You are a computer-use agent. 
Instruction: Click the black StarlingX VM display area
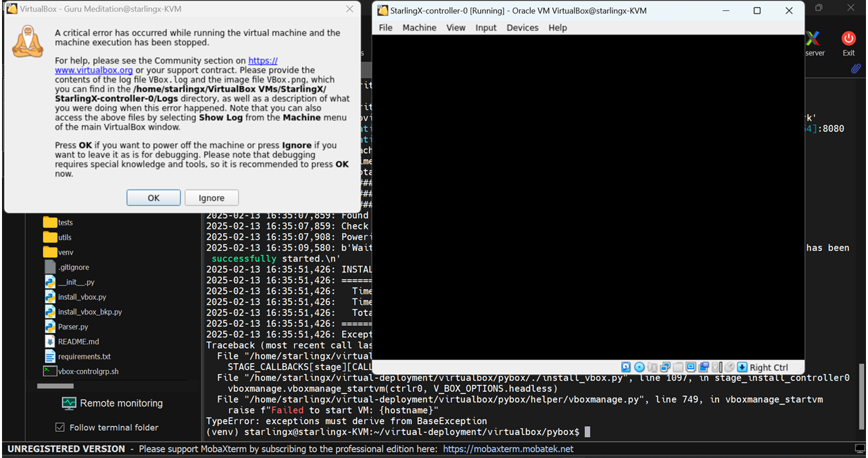tap(588, 197)
